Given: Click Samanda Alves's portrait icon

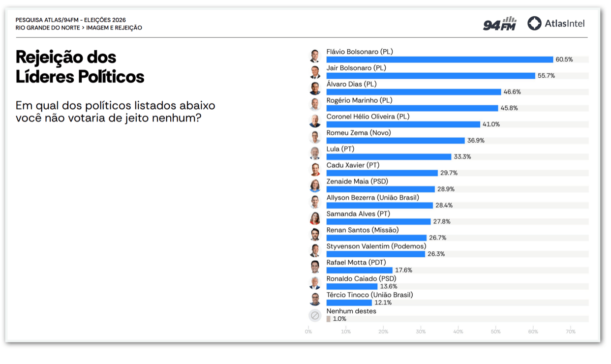Looking at the screenshot, I should pyautogui.click(x=315, y=218).
